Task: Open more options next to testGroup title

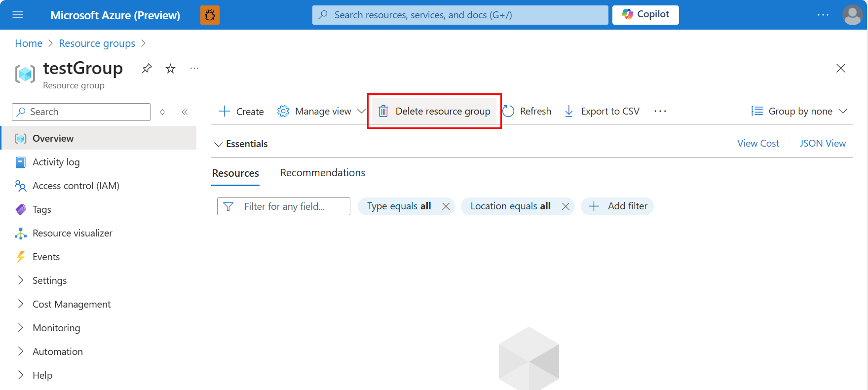Action: pyautogui.click(x=194, y=68)
